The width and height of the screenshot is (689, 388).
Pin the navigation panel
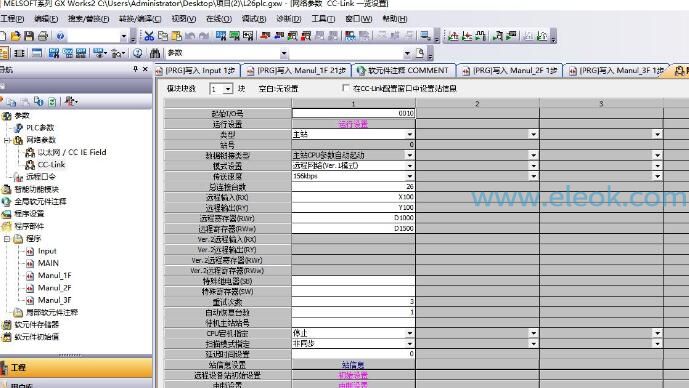135,69
